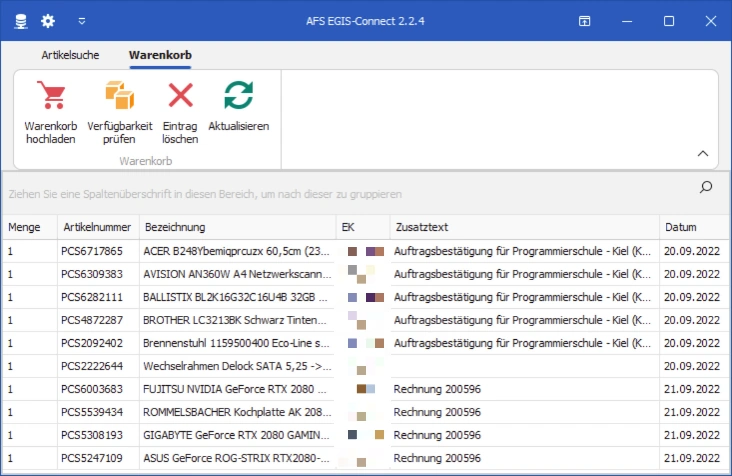Image resolution: width=732 pixels, height=476 pixels.
Task: Select article number PCS5539434
Action: (x=92, y=412)
